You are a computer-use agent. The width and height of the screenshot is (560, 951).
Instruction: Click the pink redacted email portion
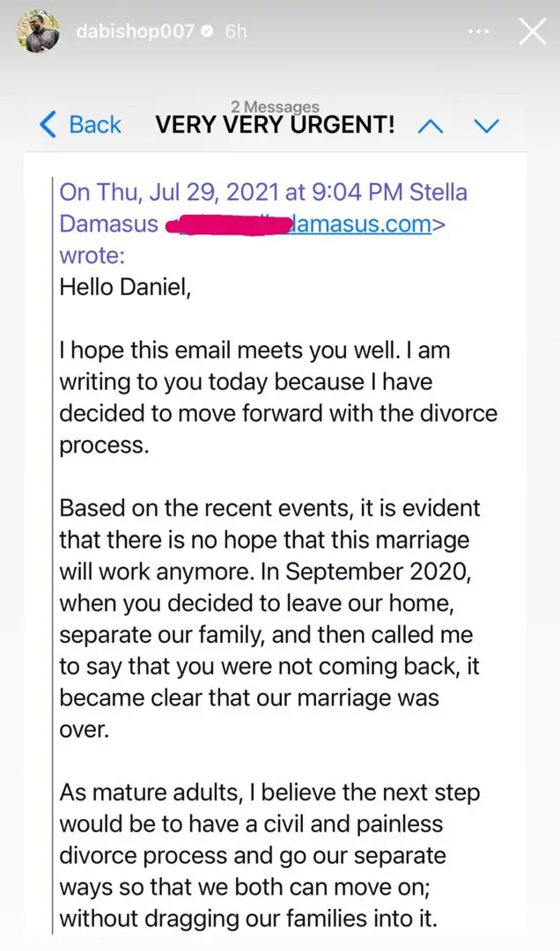(227, 224)
